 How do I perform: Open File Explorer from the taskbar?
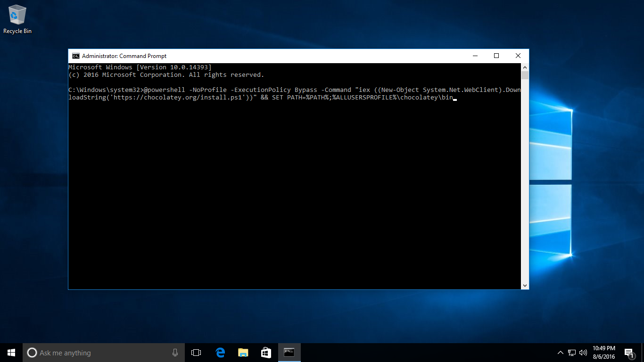point(243,353)
